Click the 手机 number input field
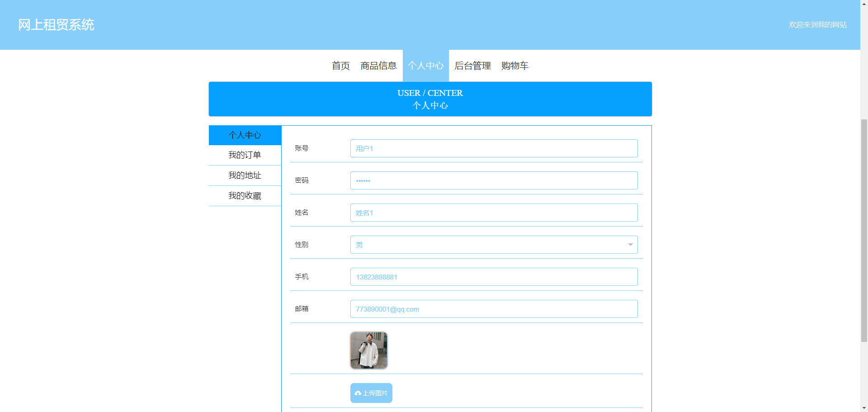 (x=494, y=277)
